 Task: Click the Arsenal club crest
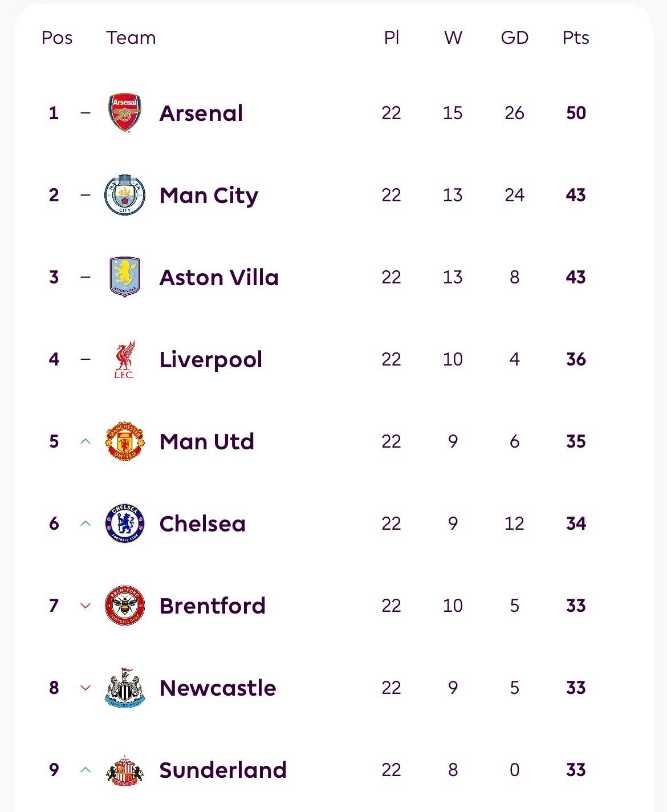point(125,113)
